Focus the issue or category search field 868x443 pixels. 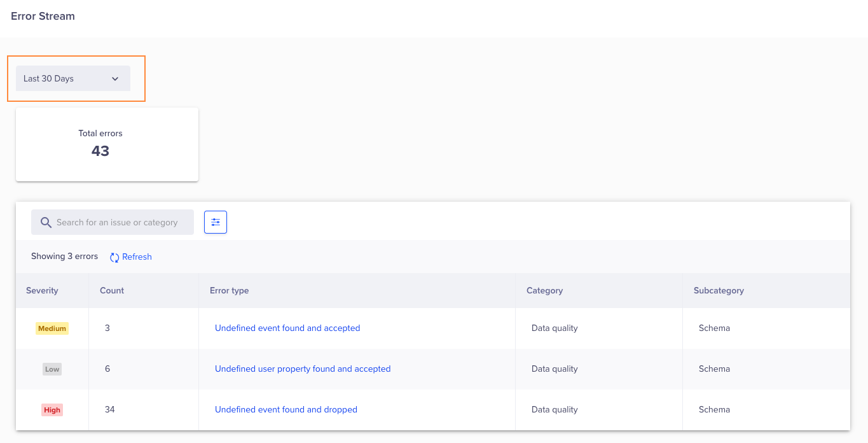(113, 222)
